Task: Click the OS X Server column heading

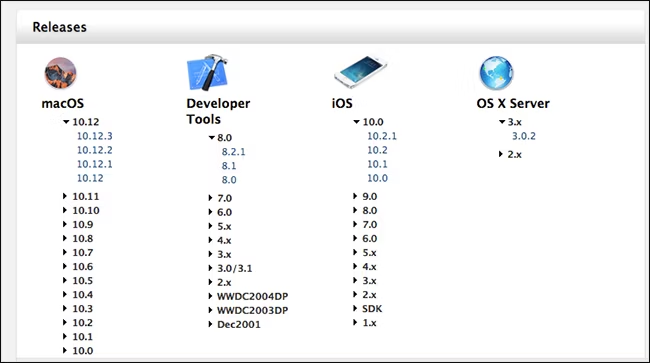Action: click(513, 103)
